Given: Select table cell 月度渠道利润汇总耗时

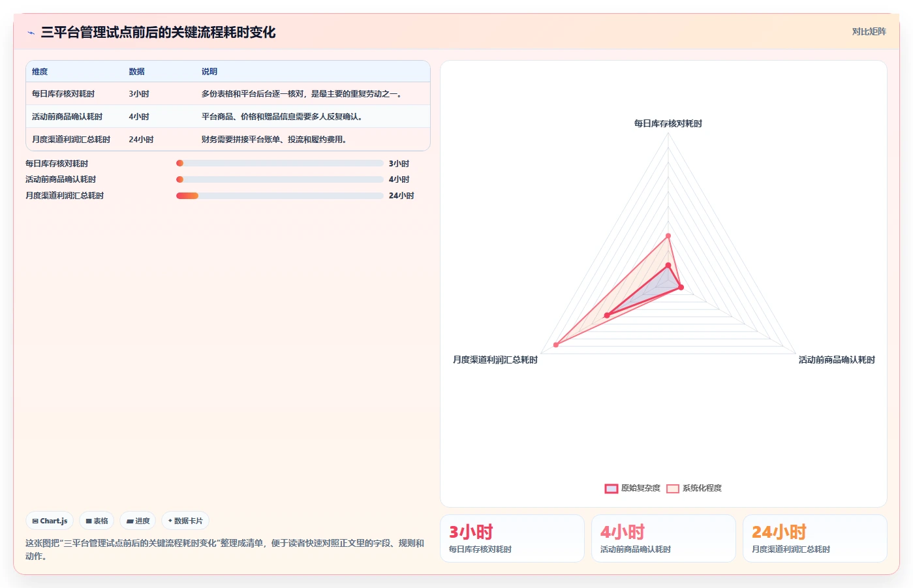Looking at the screenshot, I should (71, 140).
